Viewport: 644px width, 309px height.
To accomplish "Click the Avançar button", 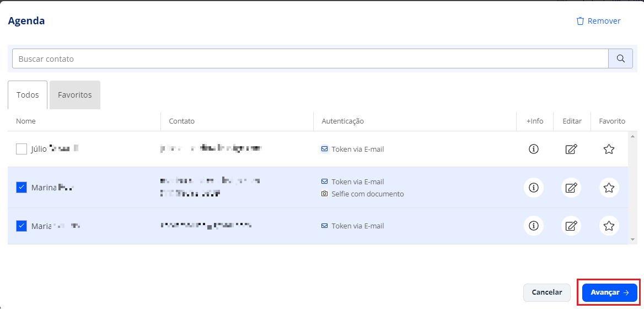I will tap(609, 292).
